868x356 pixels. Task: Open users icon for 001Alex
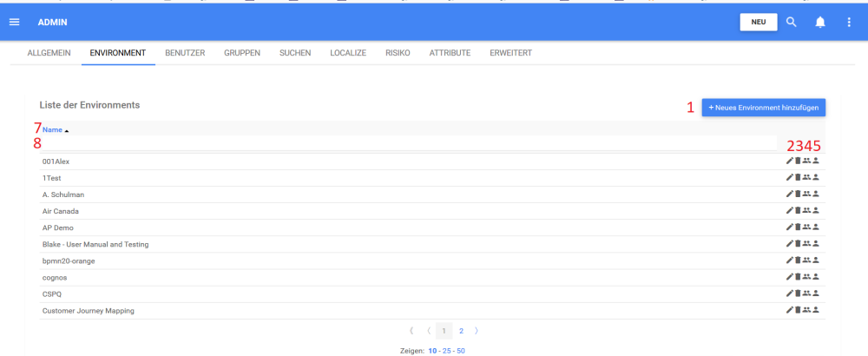tap(815, 161)
